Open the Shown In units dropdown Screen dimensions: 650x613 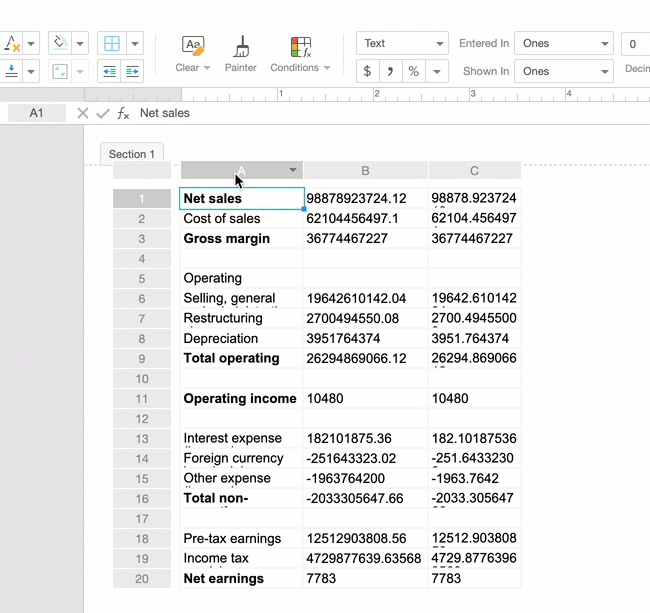coord(564,71)
